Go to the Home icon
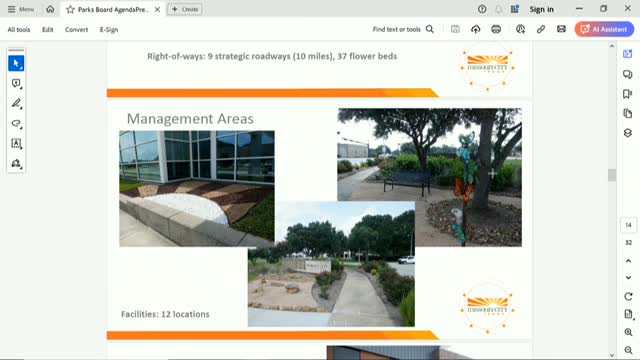 [50, 9]
